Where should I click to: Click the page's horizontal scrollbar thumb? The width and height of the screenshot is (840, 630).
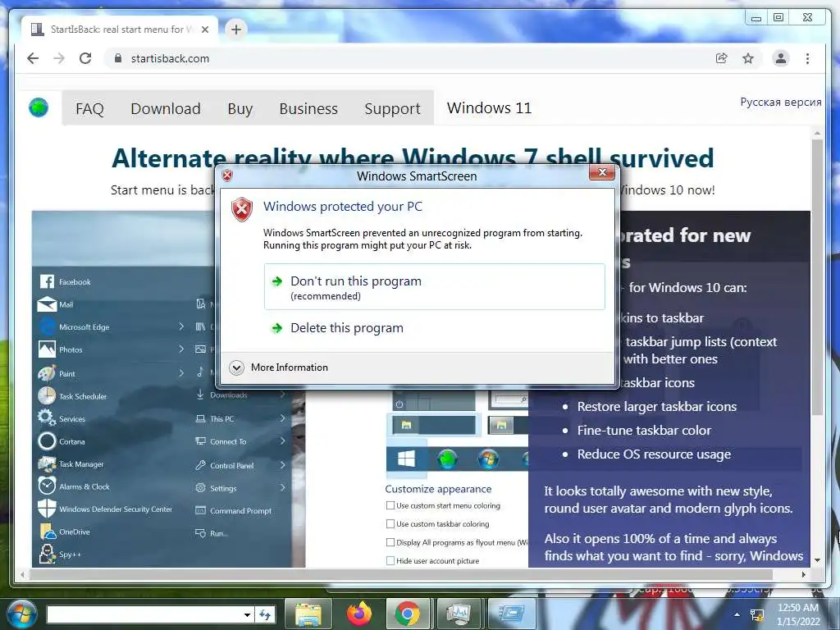click(400, 574)
